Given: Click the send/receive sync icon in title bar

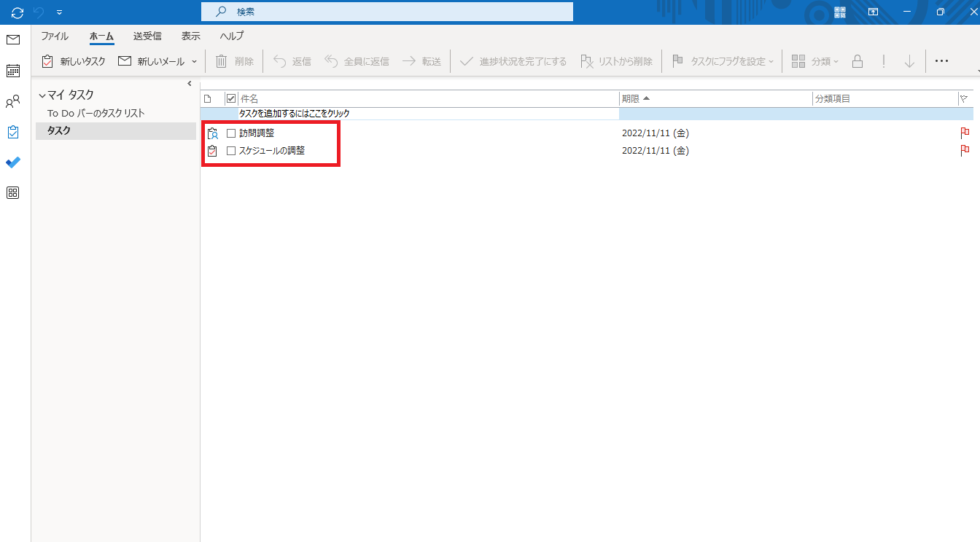Looking at the screenshot, I should [17, 12].
